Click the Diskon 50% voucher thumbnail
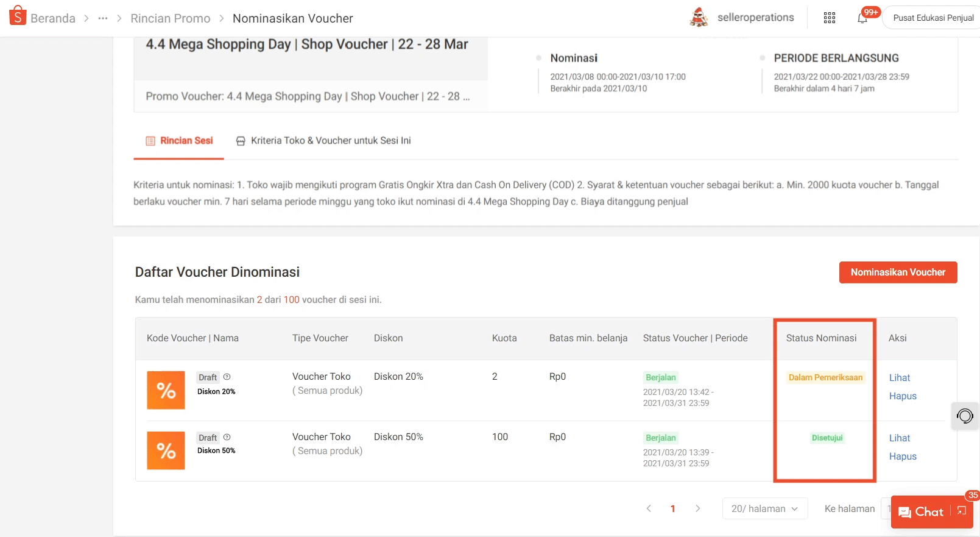The image size is (980, 537). coord(166,450)
